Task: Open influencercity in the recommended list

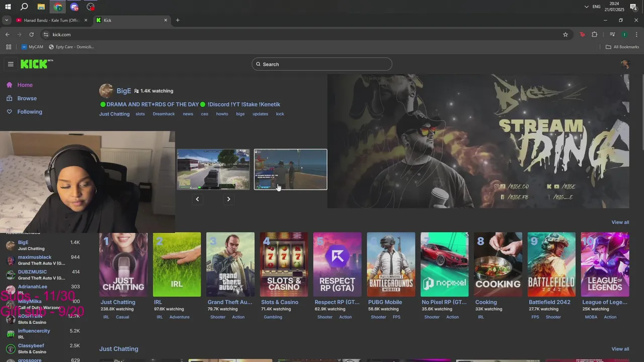Action: pos(43,334)
